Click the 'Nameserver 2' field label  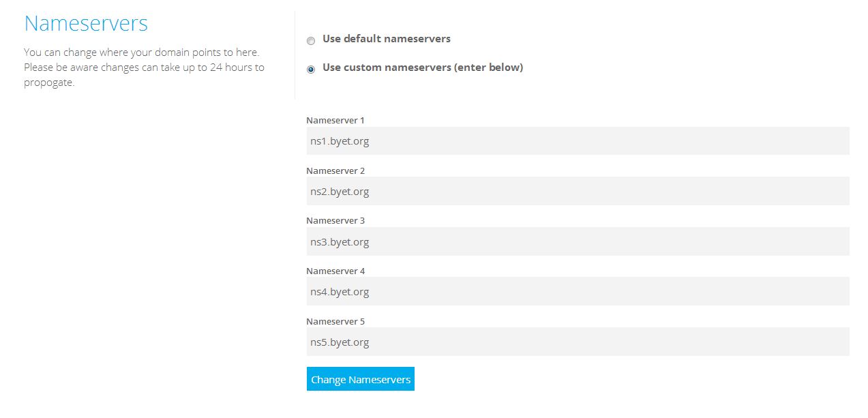[335, 170]
